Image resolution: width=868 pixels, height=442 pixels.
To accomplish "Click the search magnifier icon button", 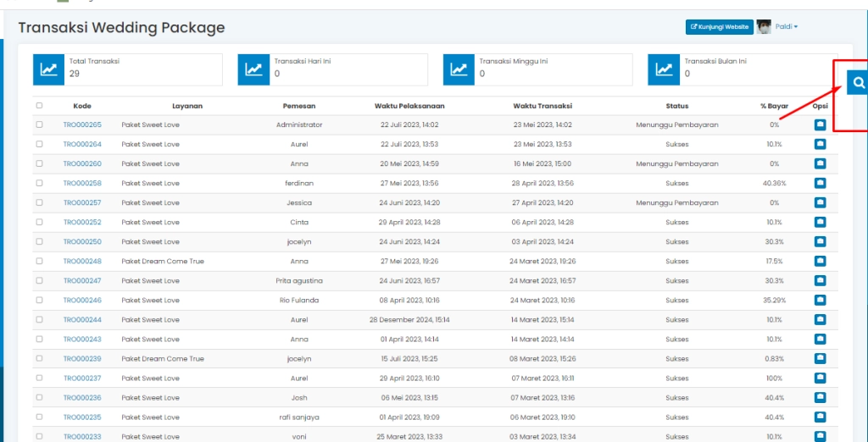I will pos(858,83).
